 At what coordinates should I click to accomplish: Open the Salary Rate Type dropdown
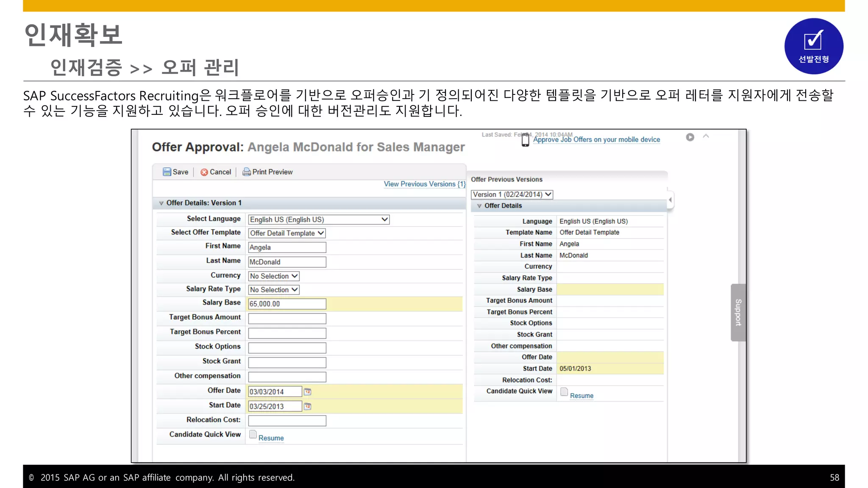(274, 290)
